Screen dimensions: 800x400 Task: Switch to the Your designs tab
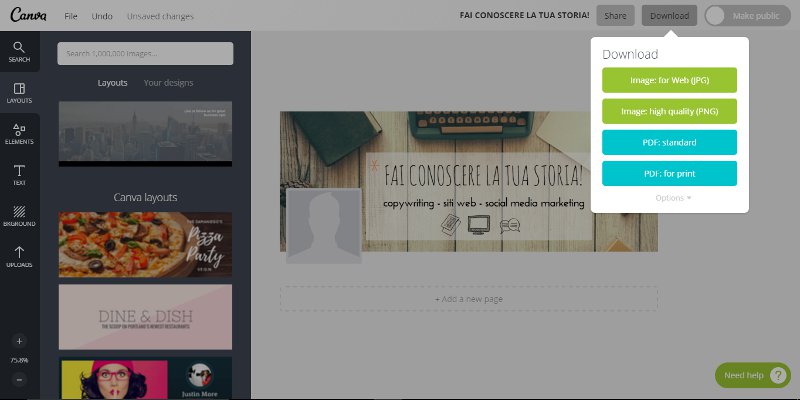point(168,82)
